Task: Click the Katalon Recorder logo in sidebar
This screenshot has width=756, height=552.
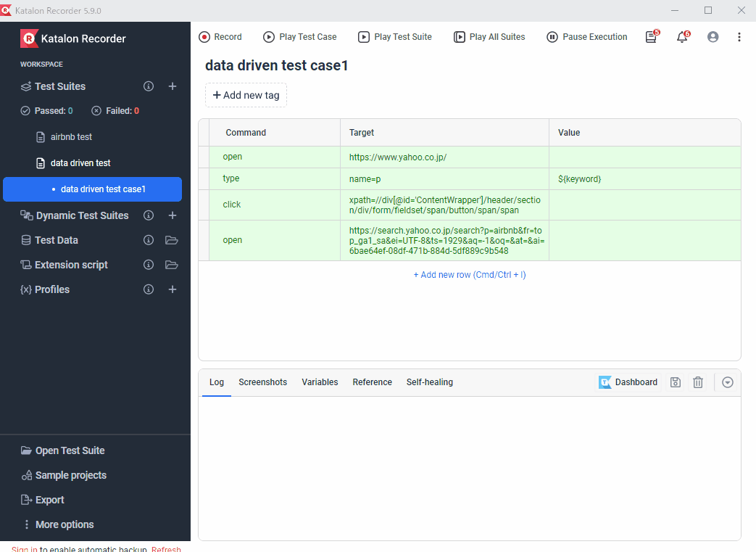Action: [x=29, y=38]
